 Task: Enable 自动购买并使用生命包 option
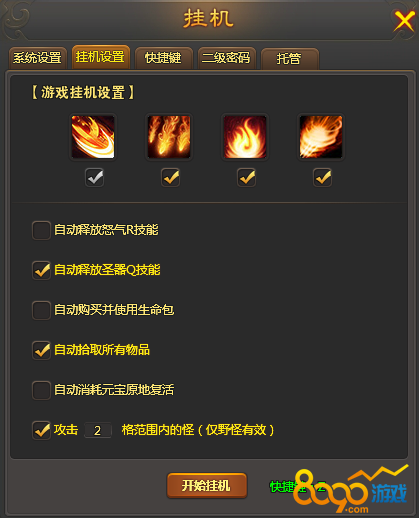[41, 310]
